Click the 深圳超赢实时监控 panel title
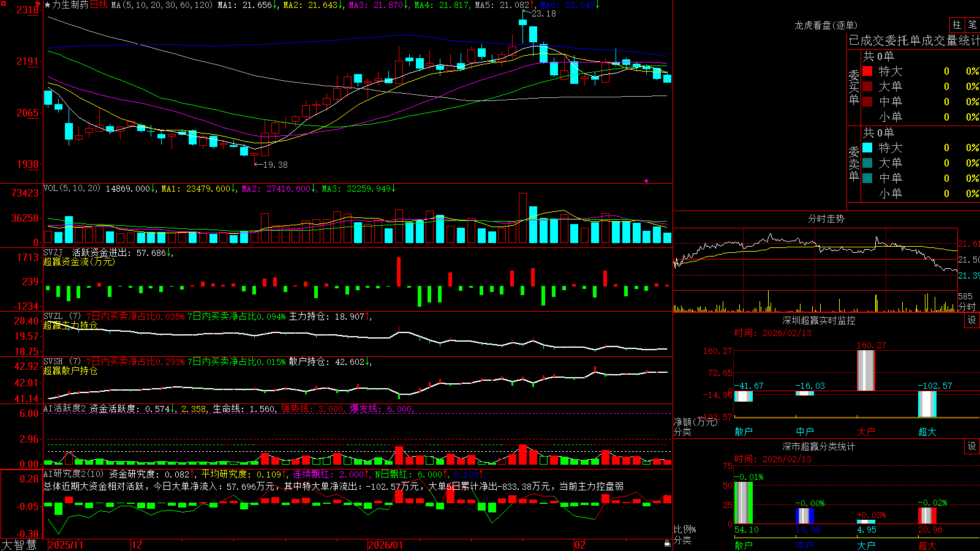 coord(818,320)
